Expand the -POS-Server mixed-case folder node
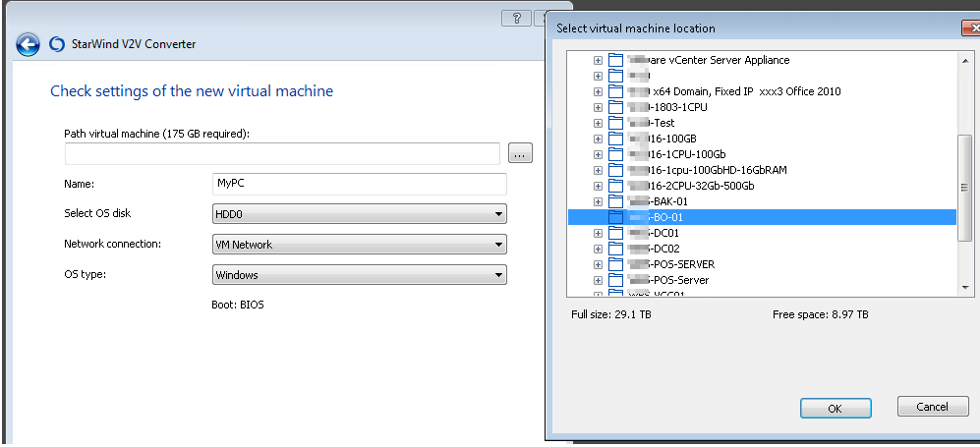Viewport: 980px width, 447px height. (x=599, y=280)
